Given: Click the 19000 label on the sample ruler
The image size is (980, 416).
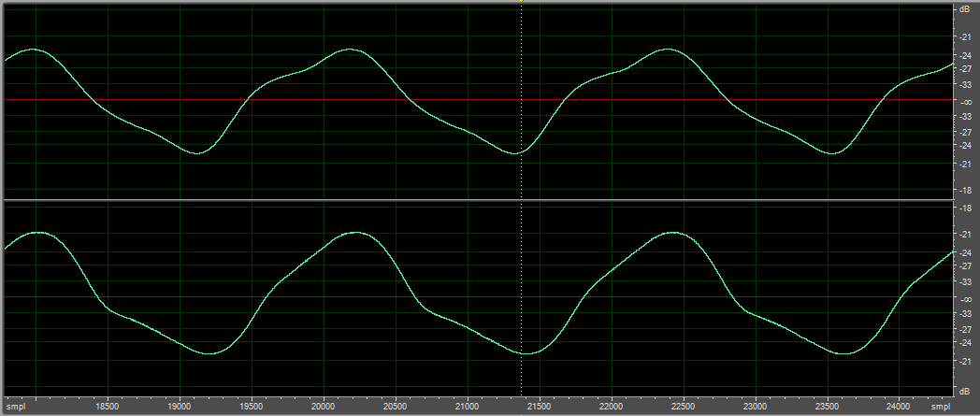Looking at the screenshot, I should [180, 407].
